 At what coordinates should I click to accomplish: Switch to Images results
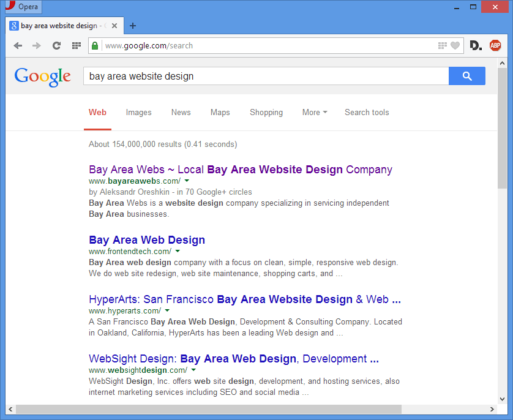click(x=139, y=112)
